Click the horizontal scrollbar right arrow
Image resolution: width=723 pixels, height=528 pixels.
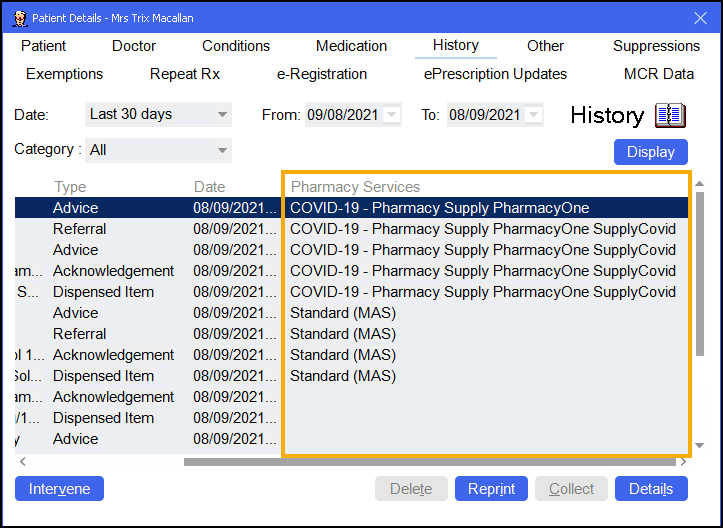[684, 462]
